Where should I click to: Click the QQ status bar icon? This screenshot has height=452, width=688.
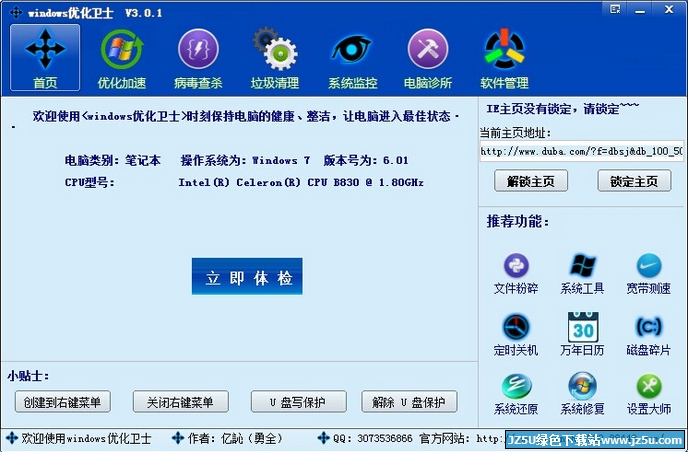click(323, 438)
